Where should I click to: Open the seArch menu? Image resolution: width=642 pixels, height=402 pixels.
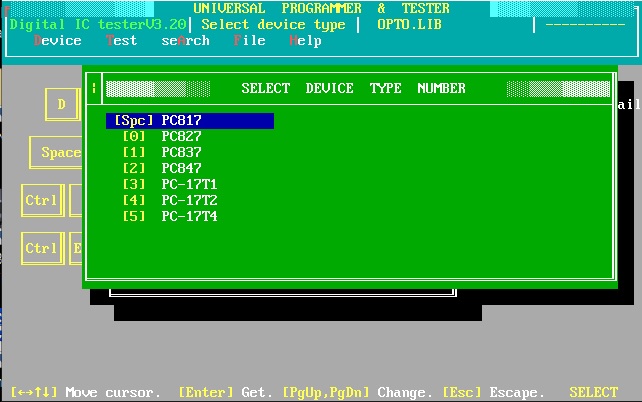pyautogui.click(x=185, y=41)
